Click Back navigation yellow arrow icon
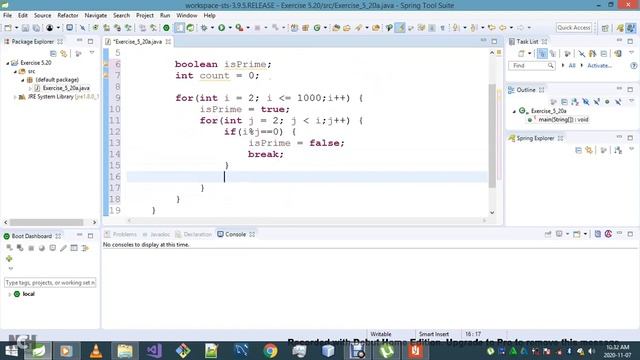The width and height of the screenshot is (640, 360). tap(503, 28)
